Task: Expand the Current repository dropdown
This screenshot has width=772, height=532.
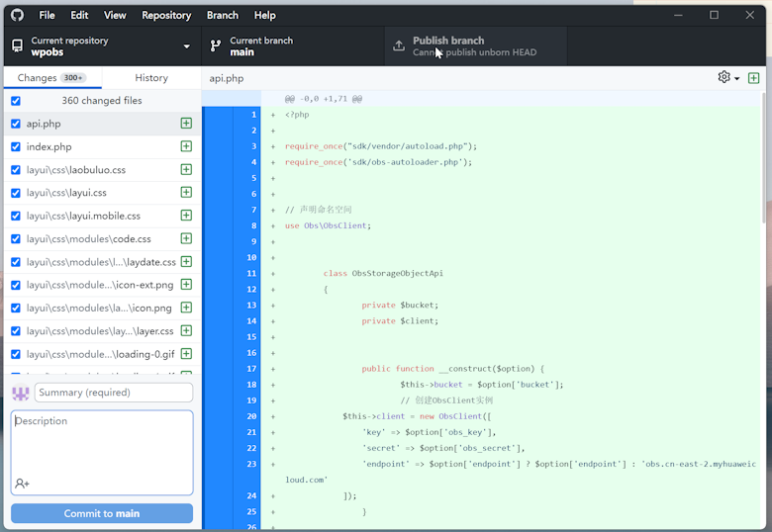Action: pos(102,46)
